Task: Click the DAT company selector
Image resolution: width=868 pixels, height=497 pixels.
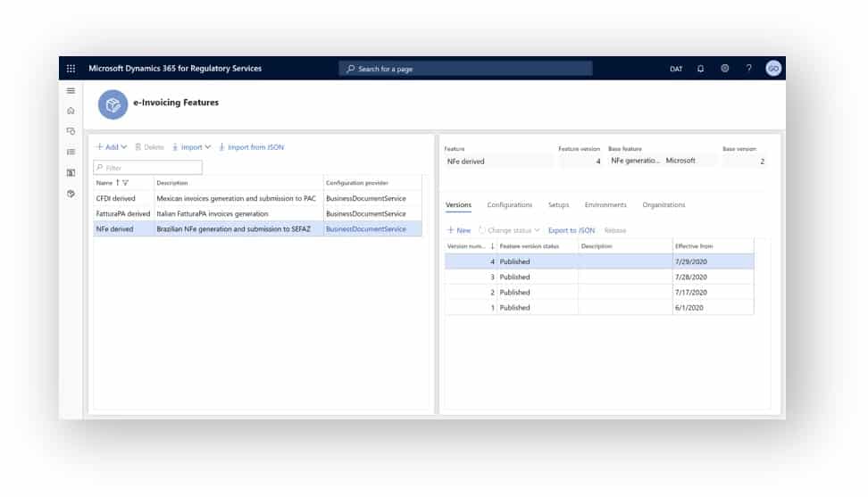Action: pos(676,69)
